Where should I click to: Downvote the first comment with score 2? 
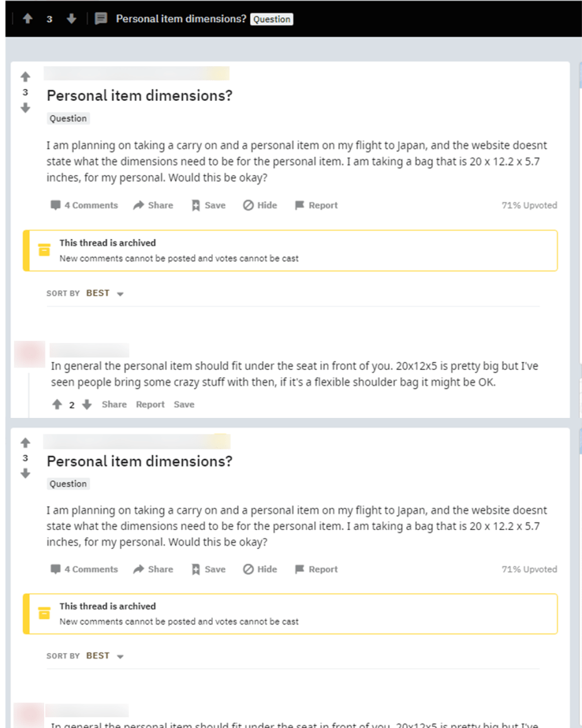point(87,405)
